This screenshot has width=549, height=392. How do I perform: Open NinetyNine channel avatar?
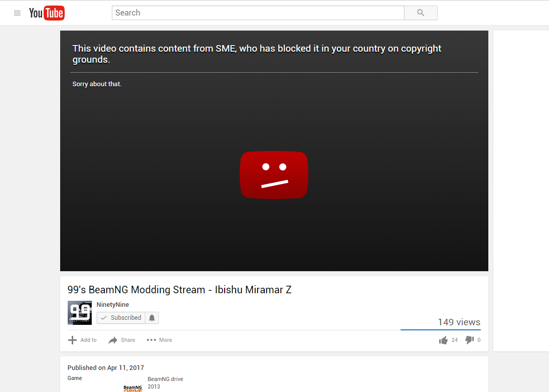click(80, 313)
